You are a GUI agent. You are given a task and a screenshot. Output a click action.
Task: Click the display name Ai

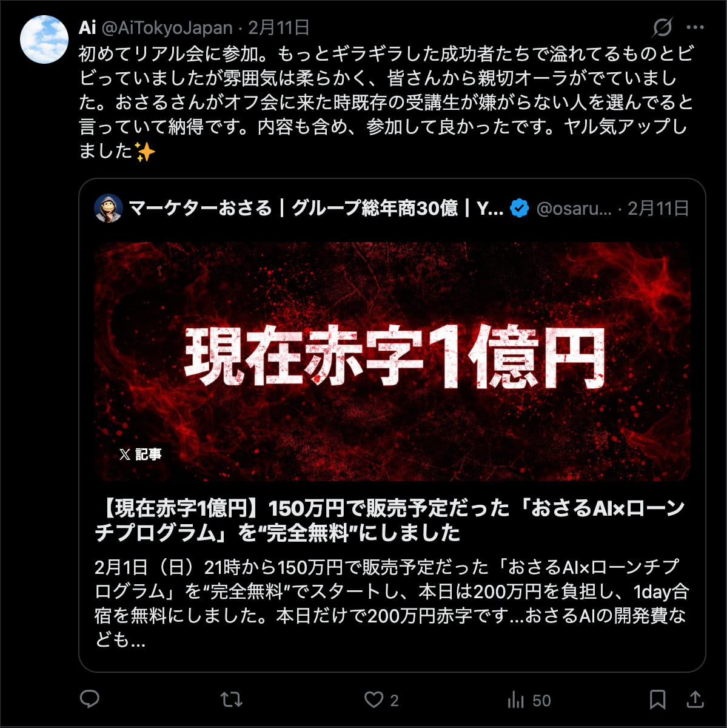[x=87, y=27]
